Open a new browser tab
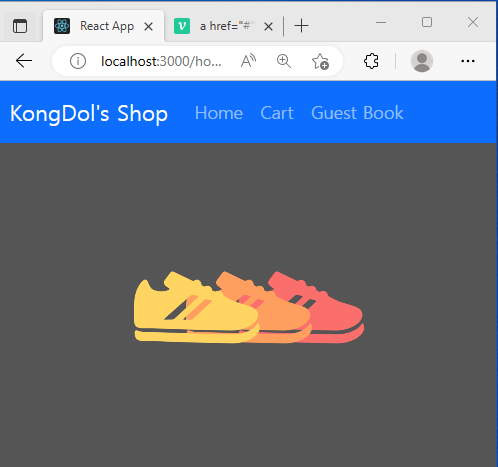The image size is (498, 467). [301, 26]
